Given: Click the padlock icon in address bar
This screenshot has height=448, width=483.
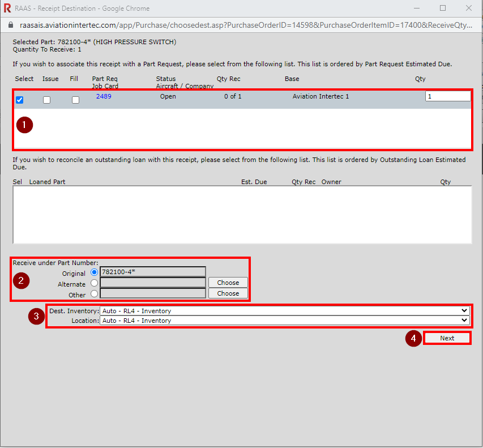Looking at the screenshot, I should [9, 25].
